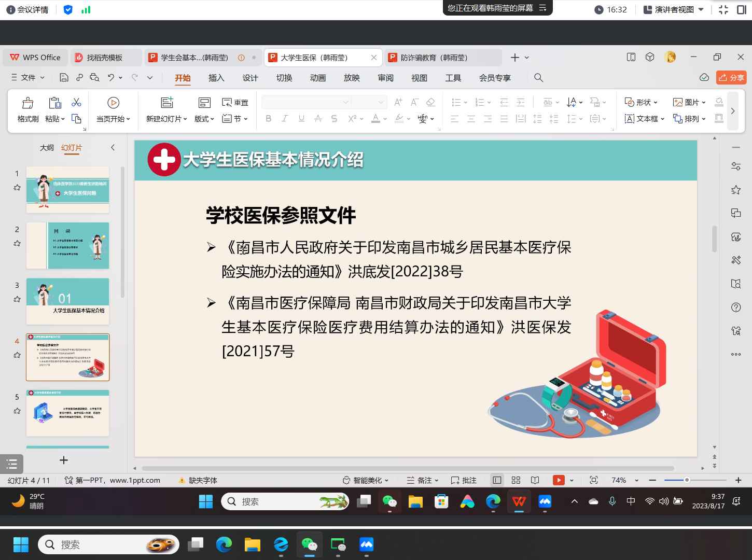Click the 新建幻灯片 new slide icon

point(166,103)
